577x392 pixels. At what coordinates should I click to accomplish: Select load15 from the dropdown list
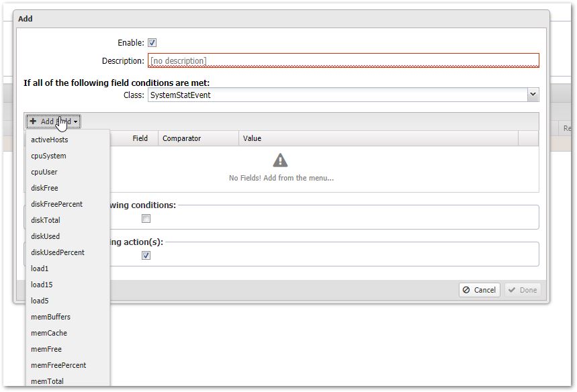[x=42, y=285]
